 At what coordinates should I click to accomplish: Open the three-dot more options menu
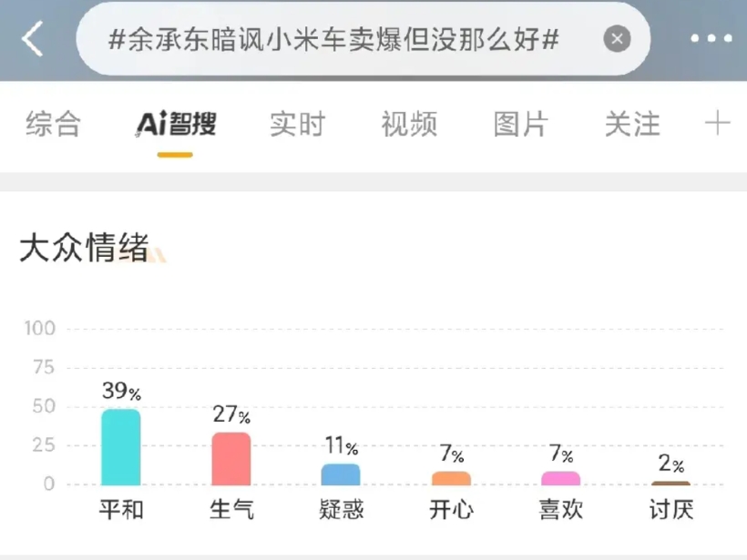pos(711,38)
